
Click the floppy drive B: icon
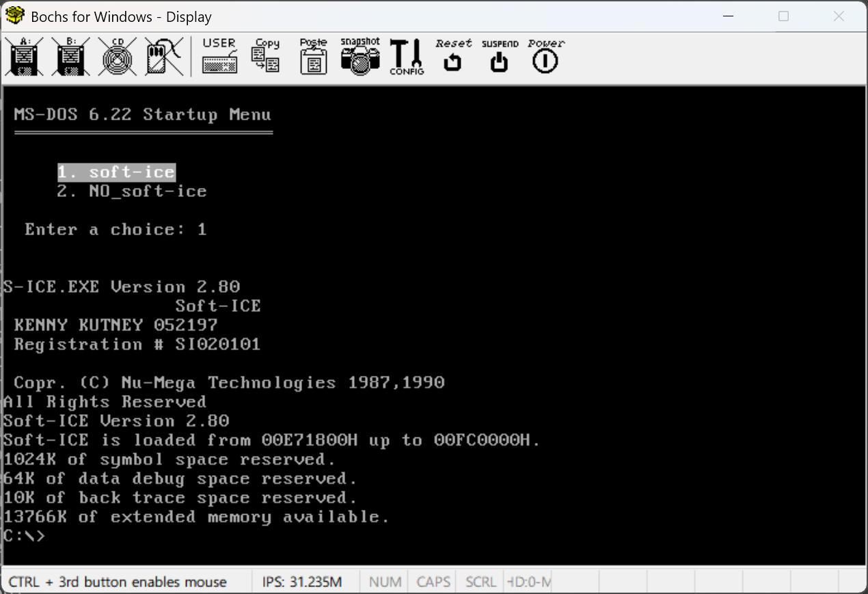click(72, 57)
